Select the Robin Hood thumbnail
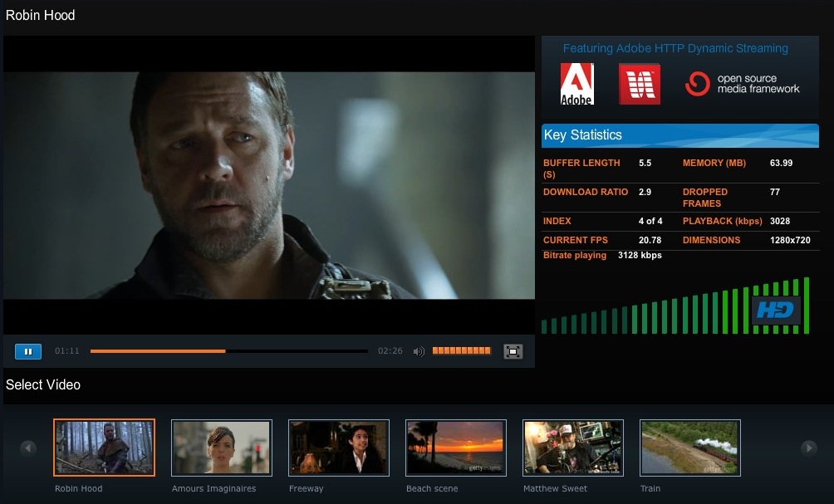The width and height of the screenshot is (834, 504). (105, 448)
